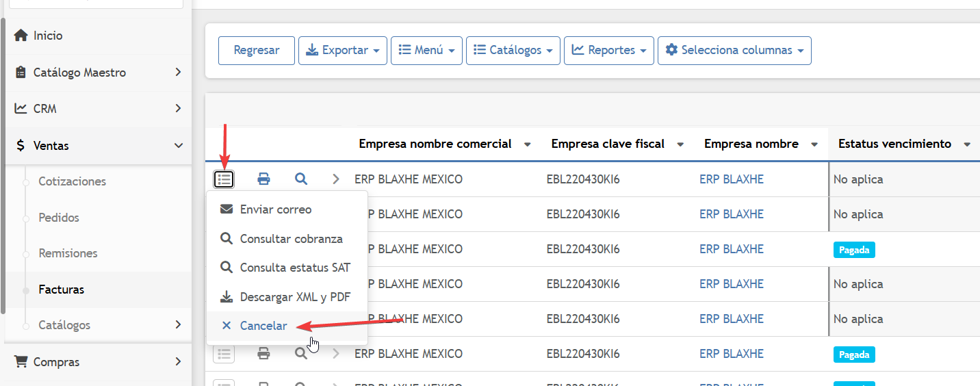980x386 pixels.
Task: Click the magnifier icon in sixth row
Action: (301, 354)
